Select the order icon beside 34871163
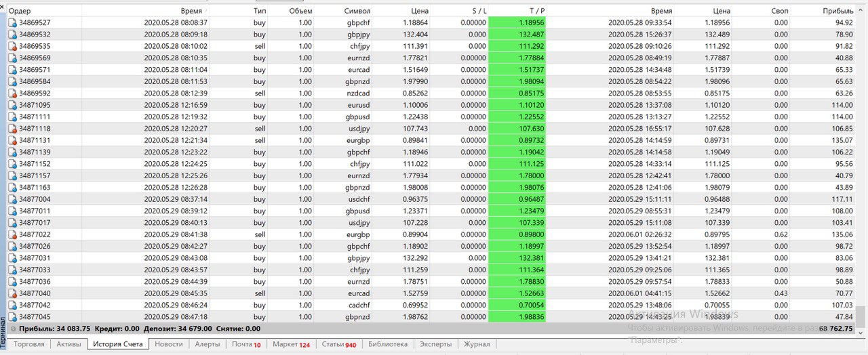Image resolution: width=868 pixels, height=355 pixels. click(x=12, y=187)
